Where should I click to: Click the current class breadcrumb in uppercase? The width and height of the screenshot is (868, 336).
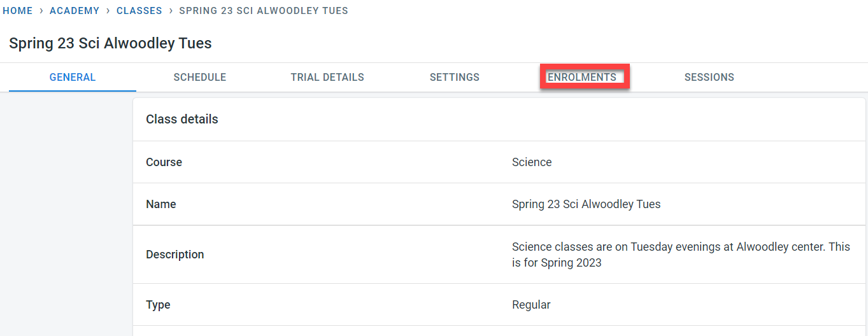[264, 11]
